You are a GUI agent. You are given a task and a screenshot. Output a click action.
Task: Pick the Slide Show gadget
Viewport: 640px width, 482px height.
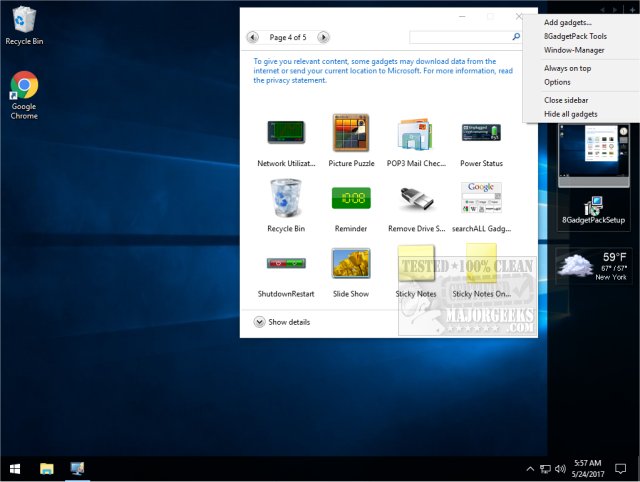coord(350,263)
